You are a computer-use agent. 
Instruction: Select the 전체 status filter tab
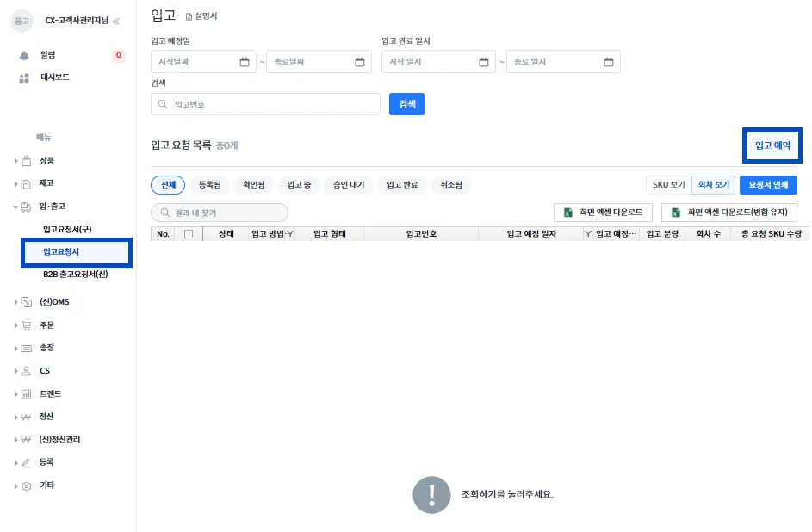pos(168,185)
